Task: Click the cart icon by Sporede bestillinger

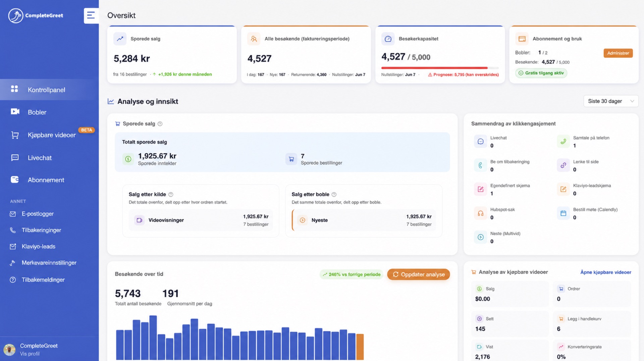Action: point(291,159)
